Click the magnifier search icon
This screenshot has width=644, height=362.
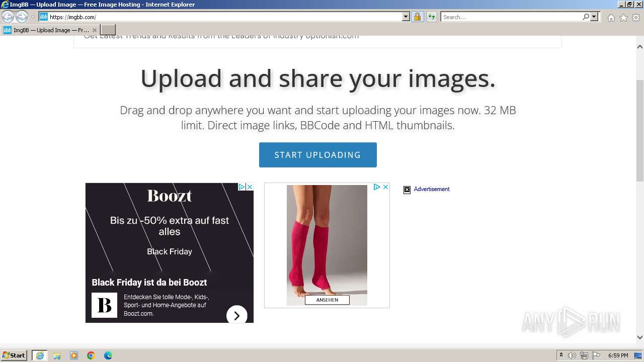(586, 17)
